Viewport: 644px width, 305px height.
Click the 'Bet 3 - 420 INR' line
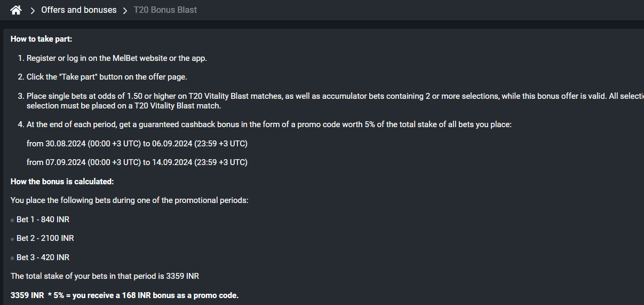click(43, 257)
